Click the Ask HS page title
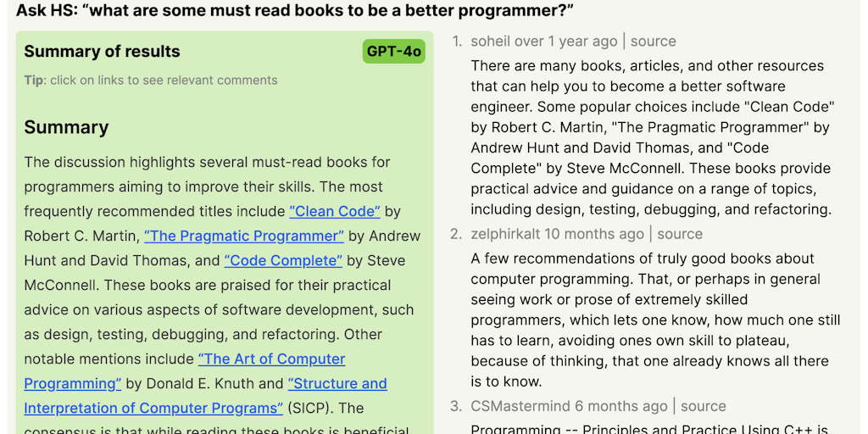The height and width of the screenshot is (434, 868). click(295, 11)
